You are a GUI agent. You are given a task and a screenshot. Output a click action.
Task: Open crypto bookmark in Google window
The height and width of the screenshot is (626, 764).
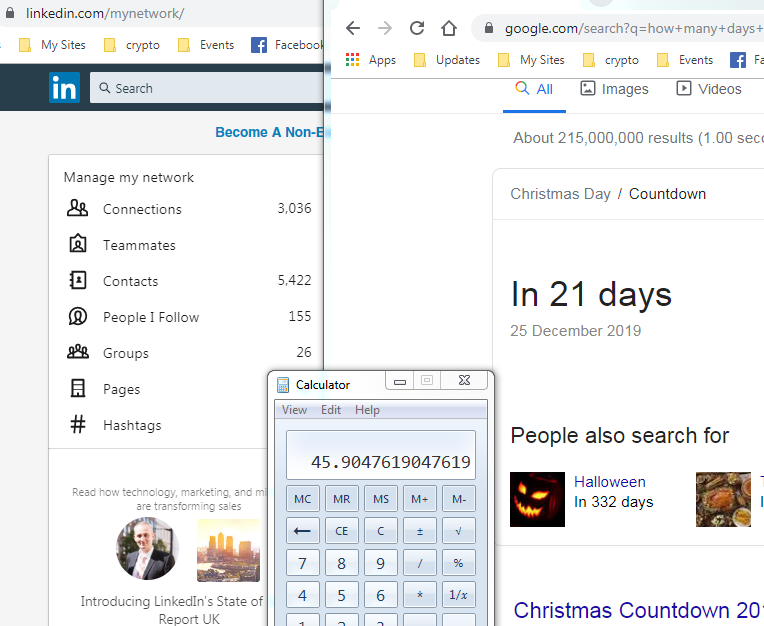tap(611, 60)
